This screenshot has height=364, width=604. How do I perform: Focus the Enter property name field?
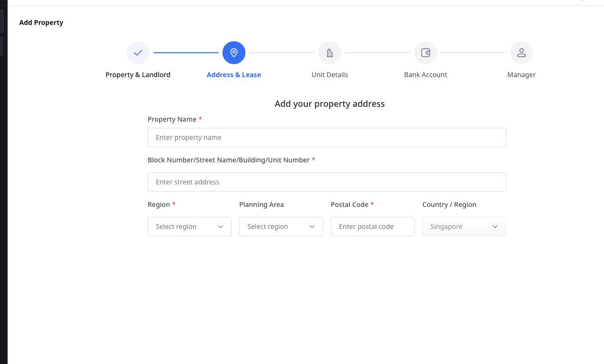tap(327, 137)
